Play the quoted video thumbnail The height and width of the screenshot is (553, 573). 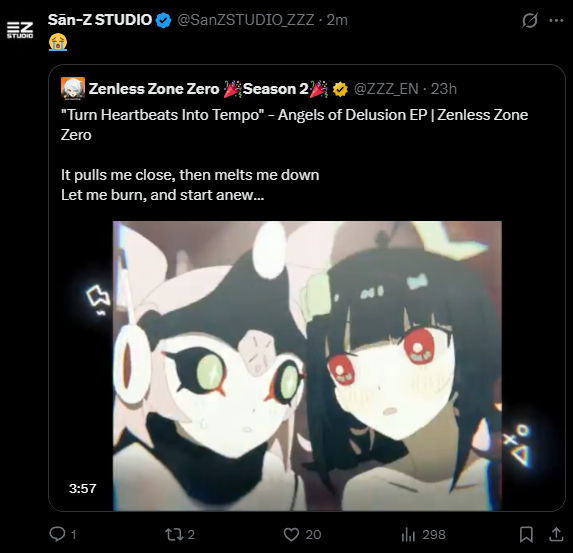coord(307,366)
